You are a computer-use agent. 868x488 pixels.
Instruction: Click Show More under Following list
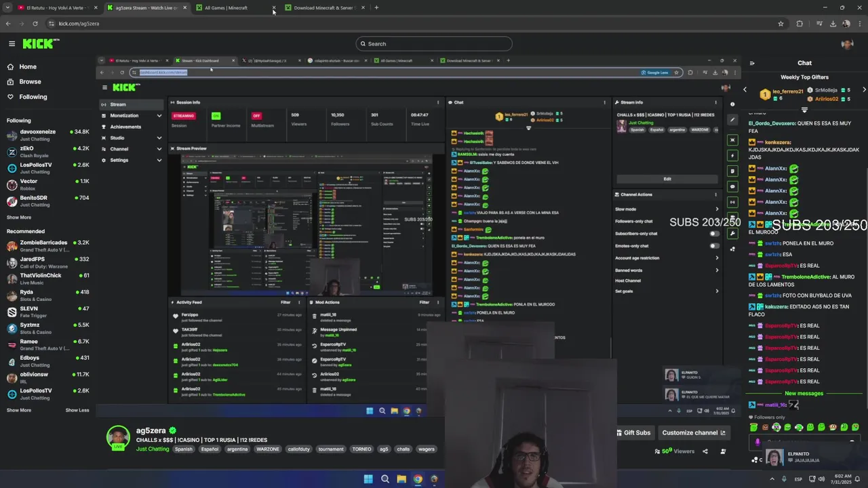19,218
